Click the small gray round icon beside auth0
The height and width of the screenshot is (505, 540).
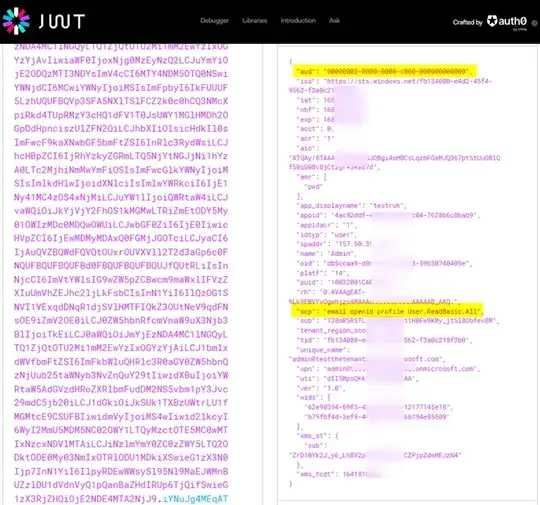[x=534, y=23]
